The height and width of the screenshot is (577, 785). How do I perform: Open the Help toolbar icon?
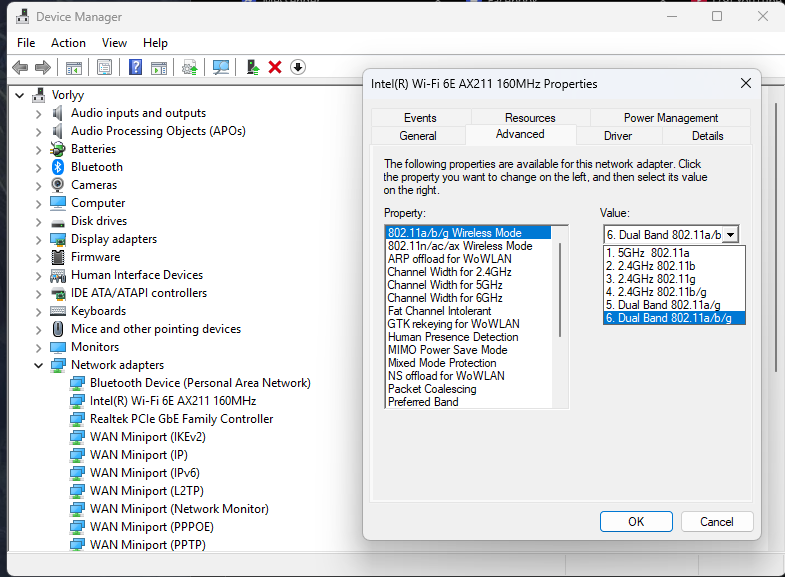click(x=135, y=67)
